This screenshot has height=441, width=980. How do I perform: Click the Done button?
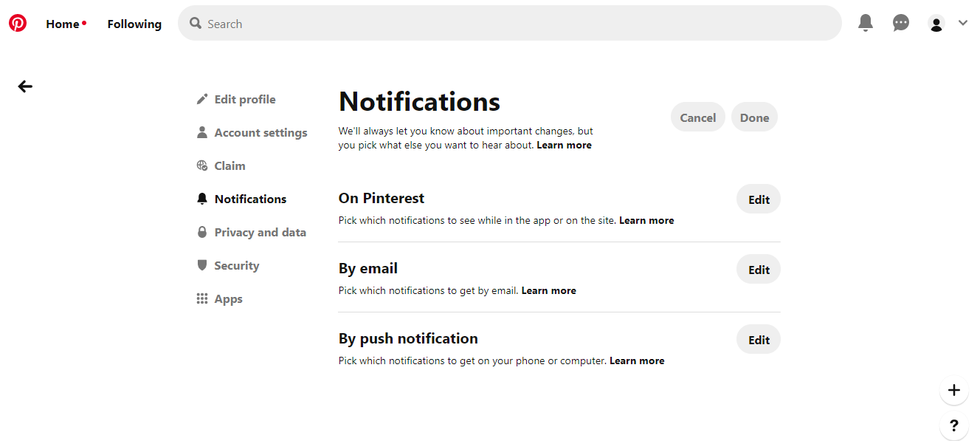[x=754, y=117]
